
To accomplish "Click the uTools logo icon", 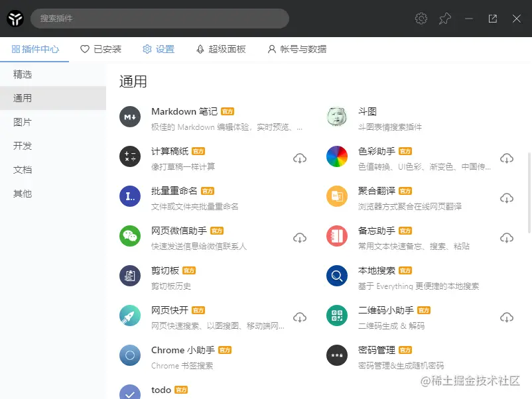I will point(15,19).
